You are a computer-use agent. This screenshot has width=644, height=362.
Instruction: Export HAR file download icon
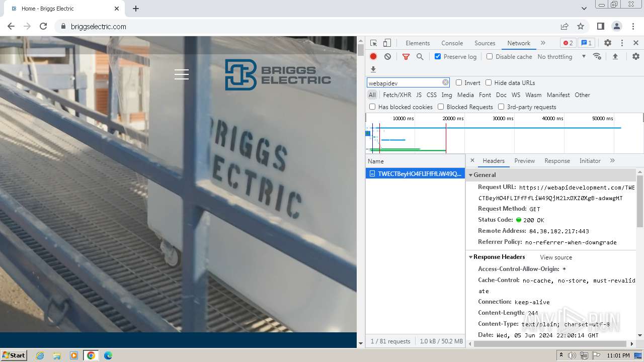pos(373,69)
